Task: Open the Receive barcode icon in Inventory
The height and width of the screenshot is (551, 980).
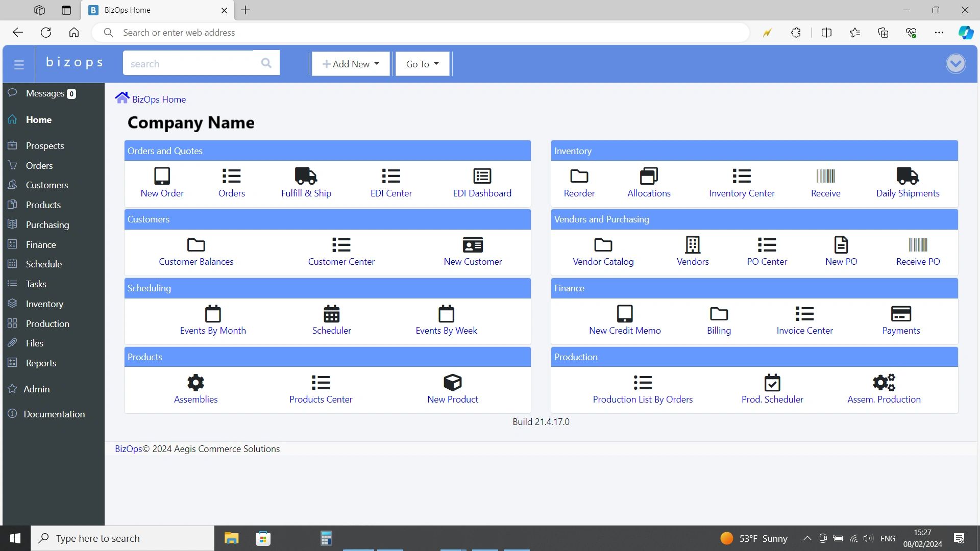Action: (825, 176)
